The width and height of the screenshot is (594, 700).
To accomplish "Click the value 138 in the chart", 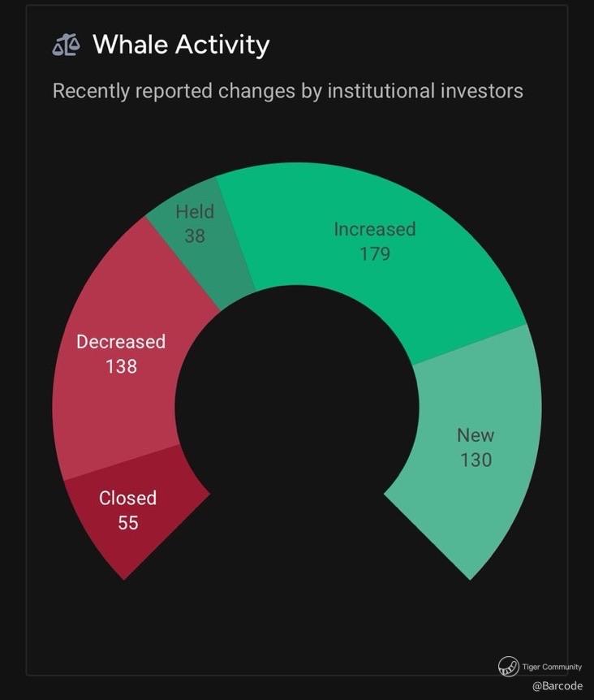I will (121, 366).
